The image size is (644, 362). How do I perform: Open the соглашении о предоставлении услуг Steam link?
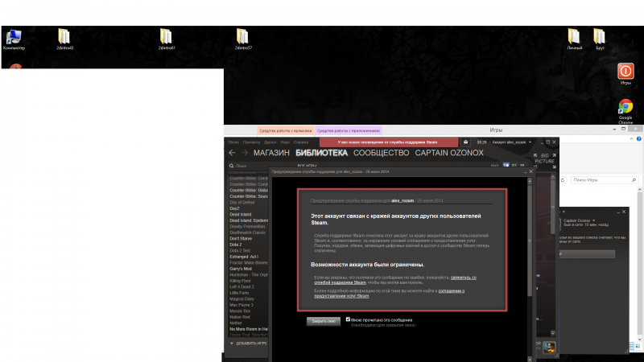(390, 293)
